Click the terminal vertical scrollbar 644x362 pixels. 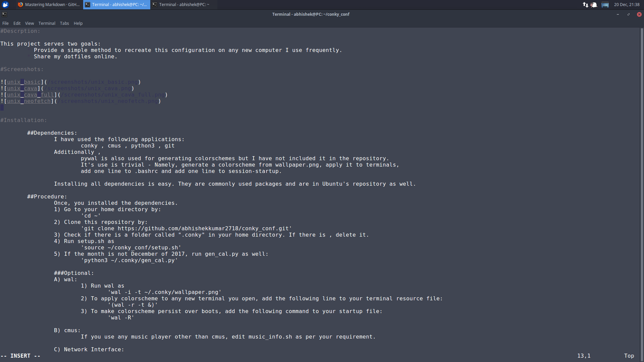(x=642, y=194)
